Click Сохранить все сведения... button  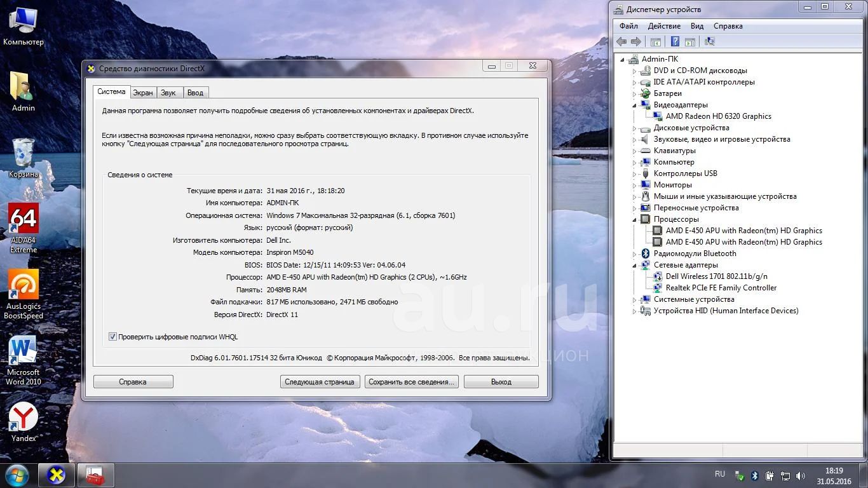(x=412, y=382)
